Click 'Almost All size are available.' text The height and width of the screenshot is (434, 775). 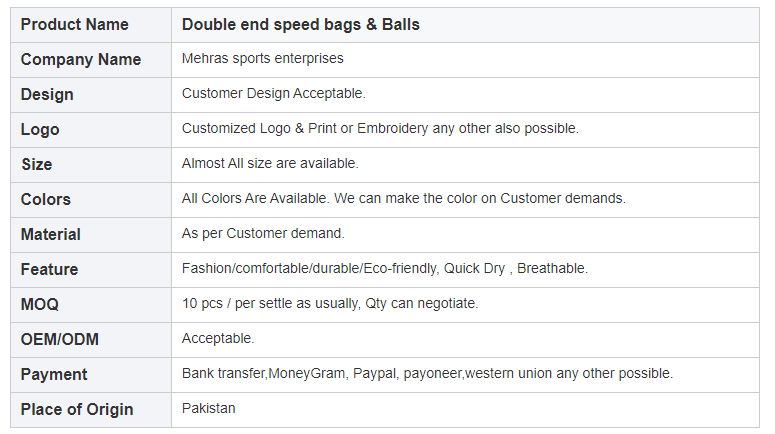pos(270,164)
